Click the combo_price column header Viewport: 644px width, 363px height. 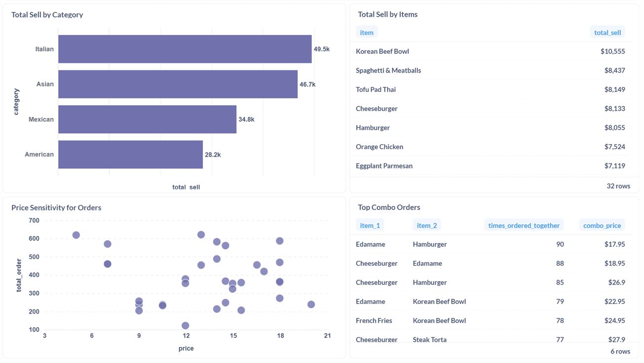[x=602, y=225]
